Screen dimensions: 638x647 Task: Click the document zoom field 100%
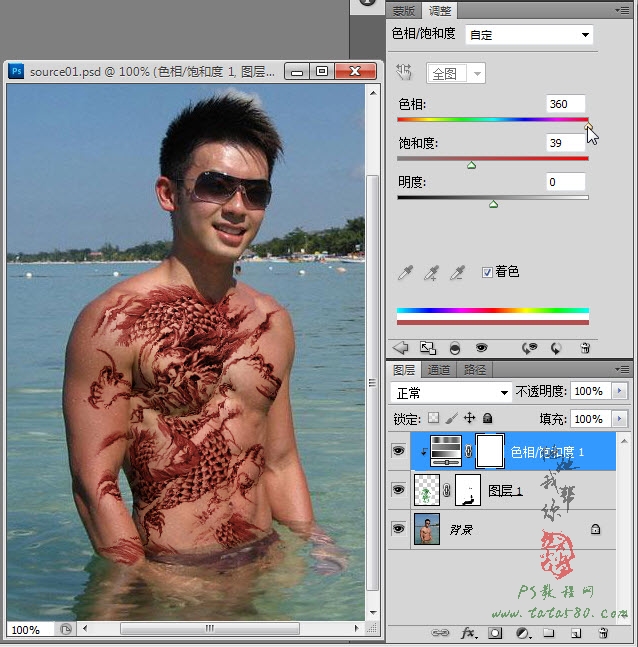[x=29, y=630]
